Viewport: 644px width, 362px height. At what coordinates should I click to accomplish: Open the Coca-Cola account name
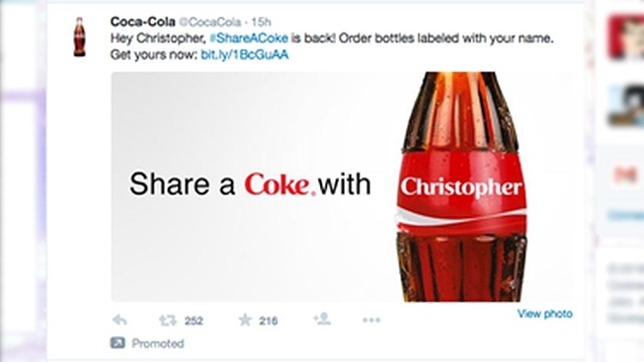143,22
